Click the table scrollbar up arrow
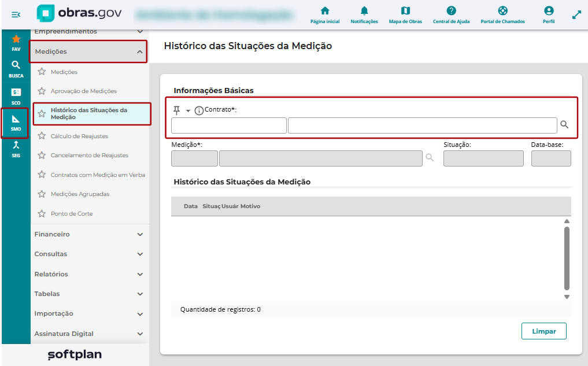 (x=567, y=221)
